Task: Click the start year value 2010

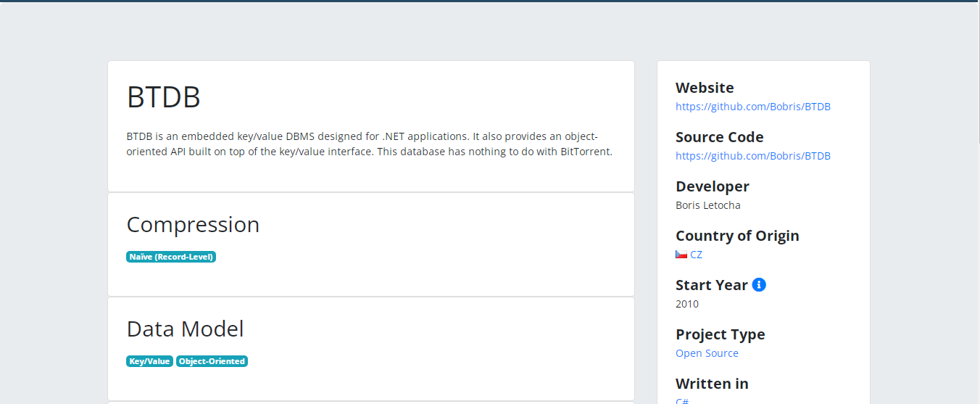Action: (687, 304)
